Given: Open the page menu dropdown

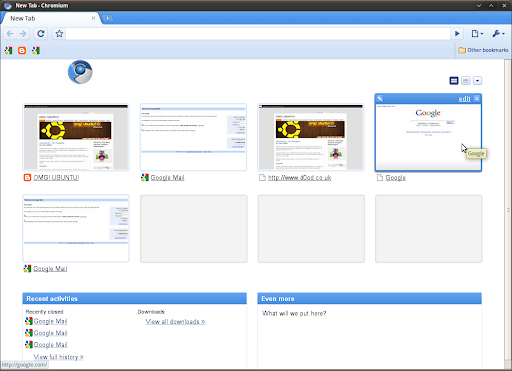Looking at the screenshot, I should 477,34.
